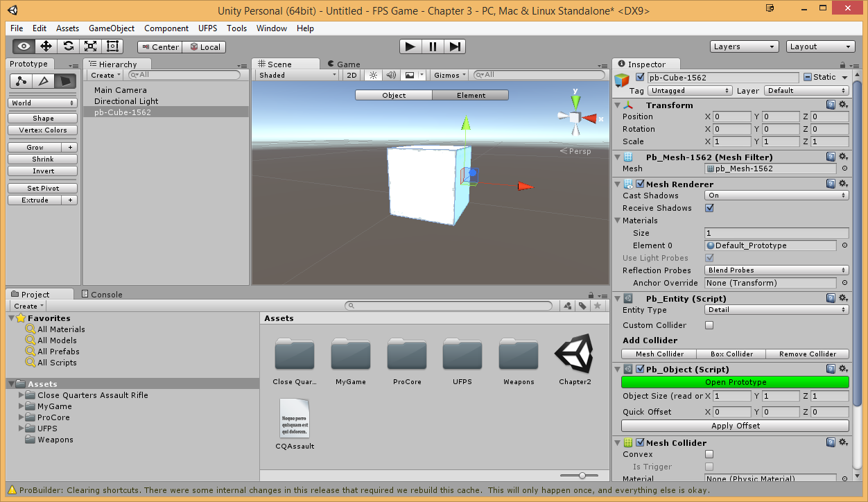Click search by type icon in Project
The image size is (868, 502).
pyautogui.click(x=568, y=306)
